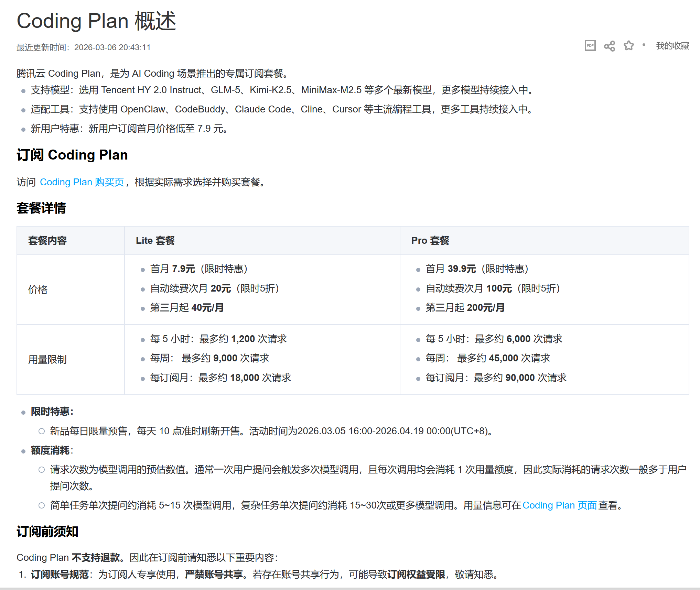Open 我的收藏 link
700x590 pixels.
672,46
